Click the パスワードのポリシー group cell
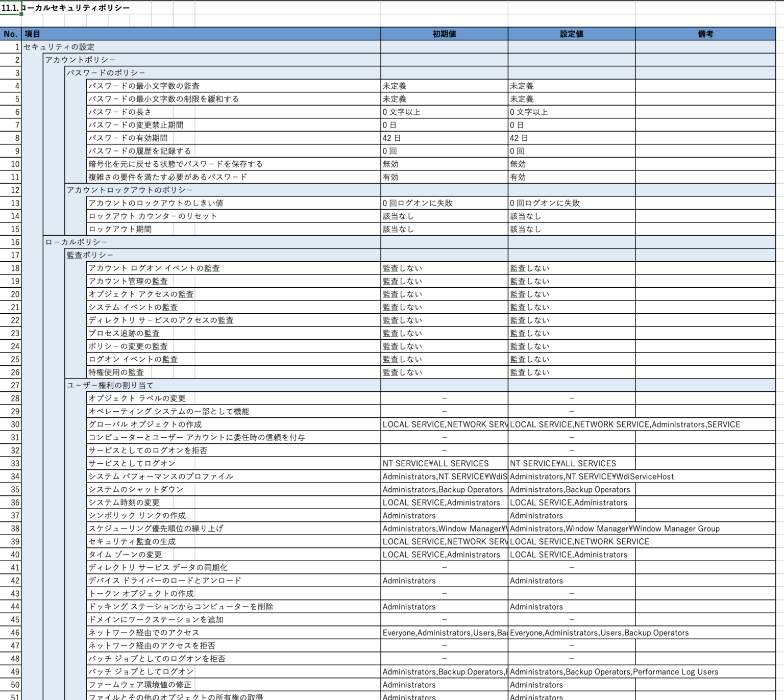The image size is (784, 700). click(x=106, y=73)
